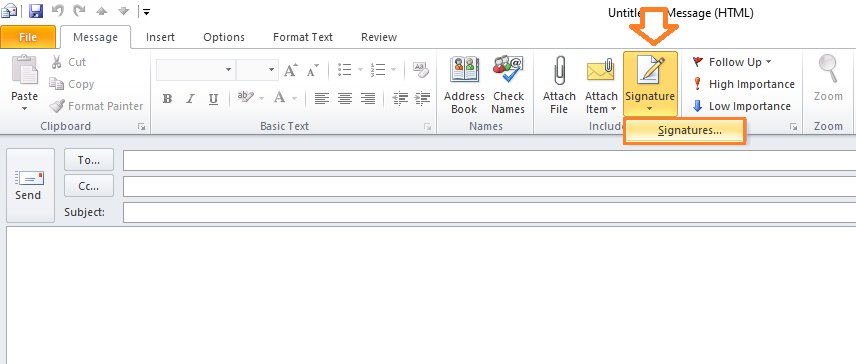Open the Clipboard dialog launcher

[x=142, y=127]
